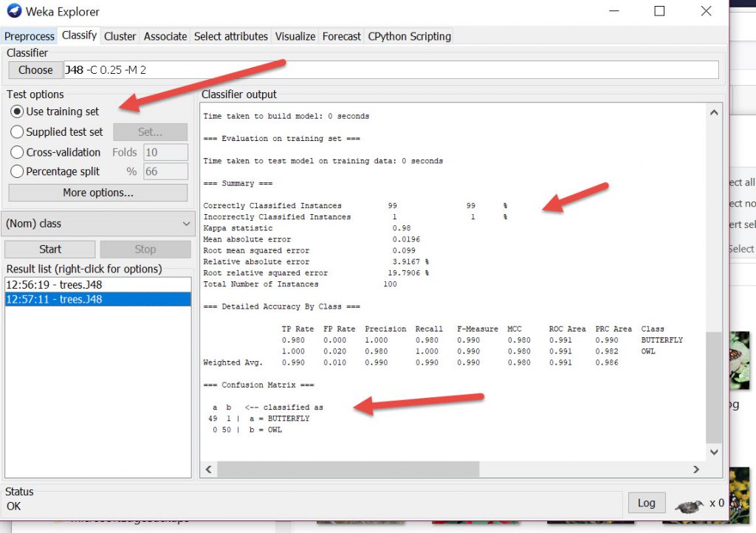
Task: Select the Use training set option
Action: coord(18,111)
